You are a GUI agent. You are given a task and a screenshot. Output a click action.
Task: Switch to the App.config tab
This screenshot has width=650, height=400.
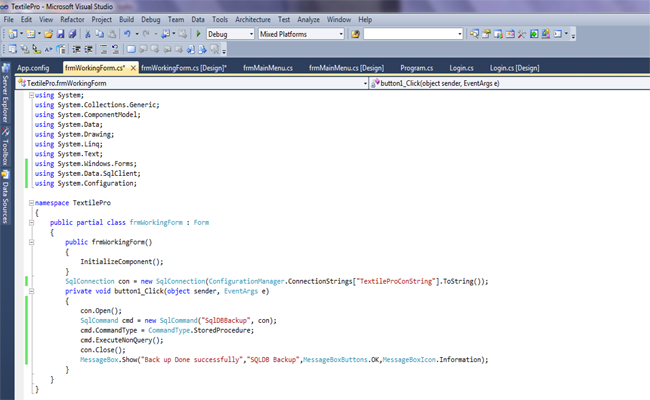(33, 68)
